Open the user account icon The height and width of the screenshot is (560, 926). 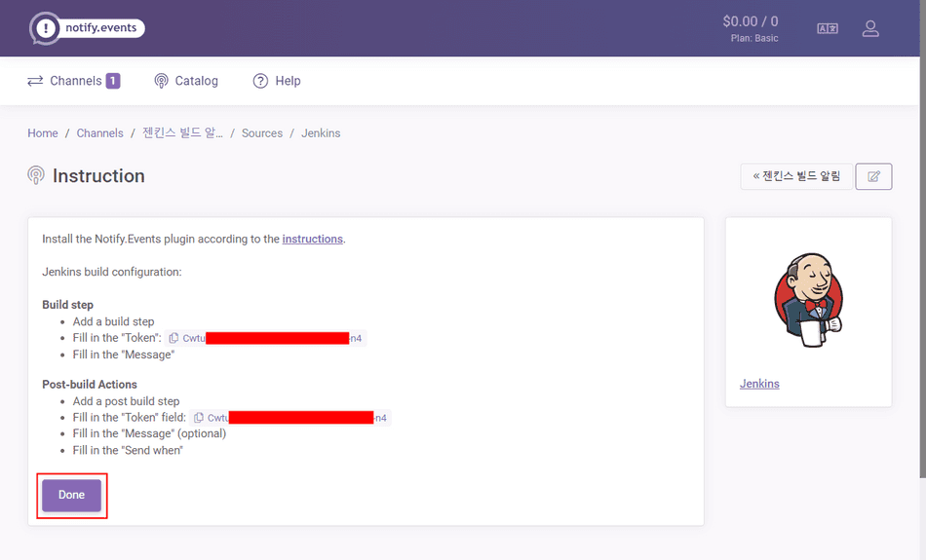point(870,28)
